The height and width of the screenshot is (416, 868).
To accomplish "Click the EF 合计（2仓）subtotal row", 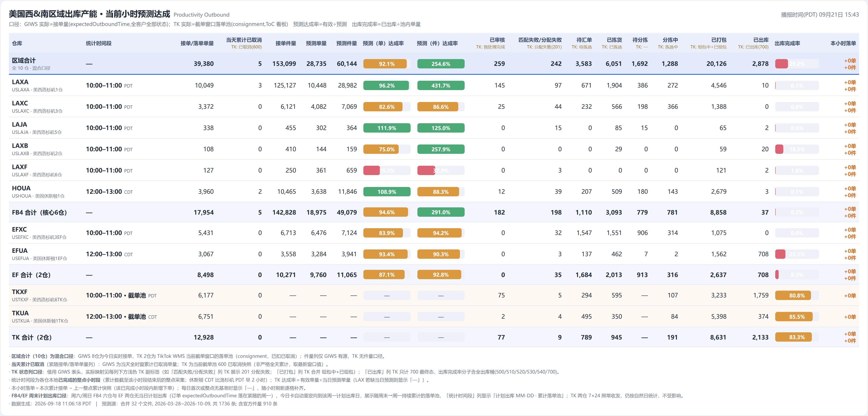I will [x=434, y=275].
